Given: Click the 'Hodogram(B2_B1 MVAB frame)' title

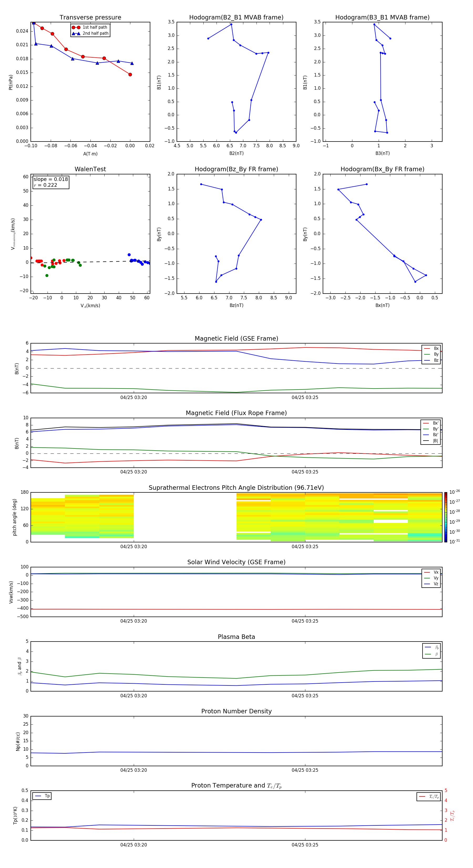Looking at the screenshot, I should coord(236,18).
